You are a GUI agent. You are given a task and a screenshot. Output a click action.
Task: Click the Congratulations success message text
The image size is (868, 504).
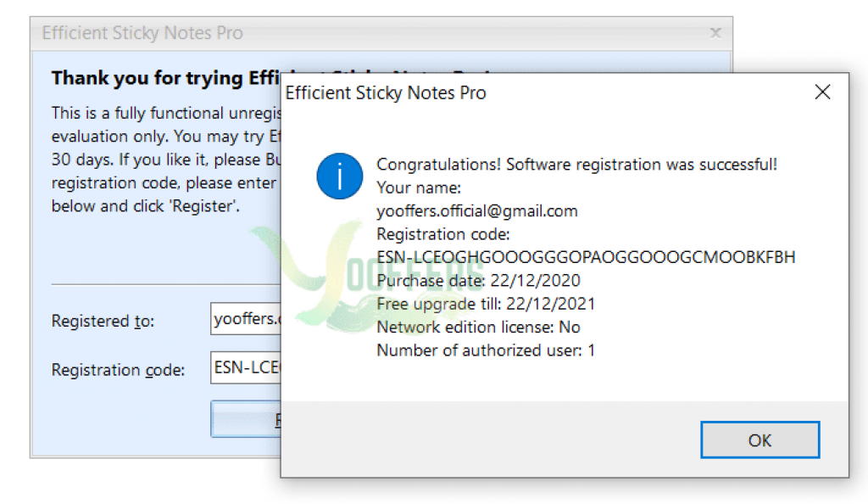tap(576, 165)
